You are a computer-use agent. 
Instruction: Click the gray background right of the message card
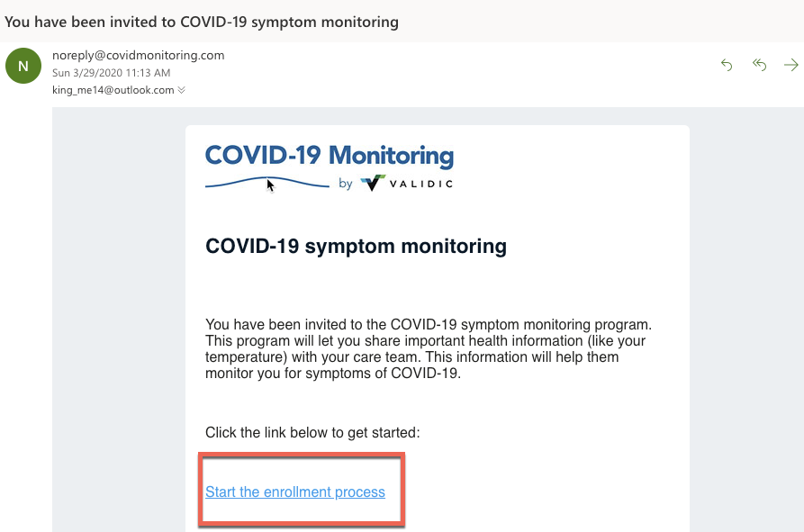(x=746, y=318)
